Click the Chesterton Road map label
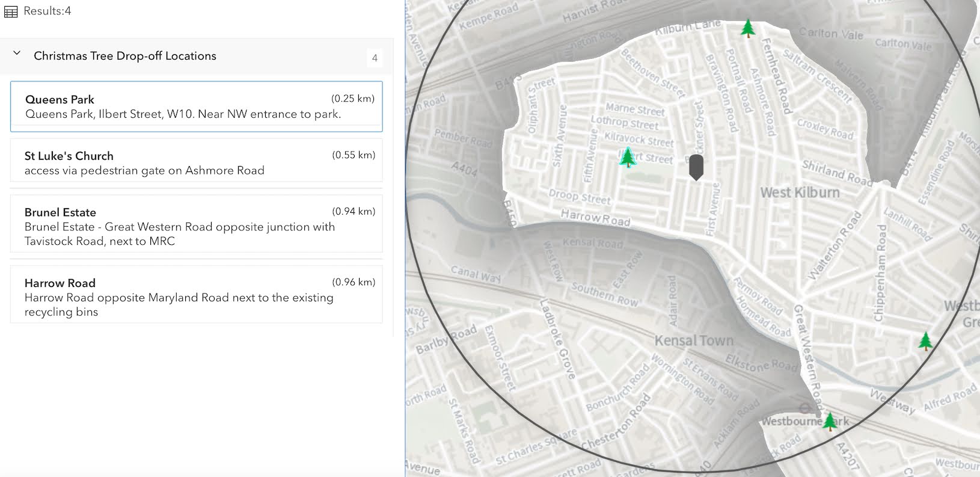The image size is (980, 477). tap(616, 421)
